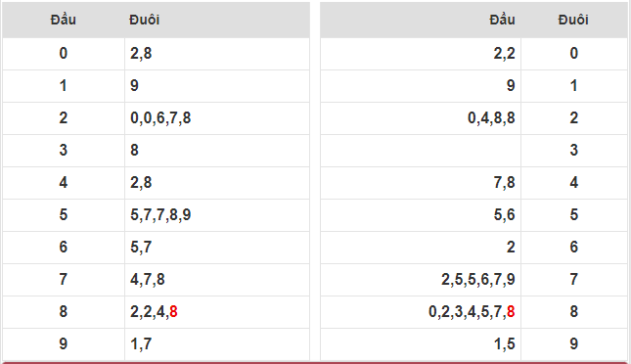The width and height of the screenshot is (631, 364).
Task: Select the right table's Đuôi 0 cell
Action: pos(574,54)
